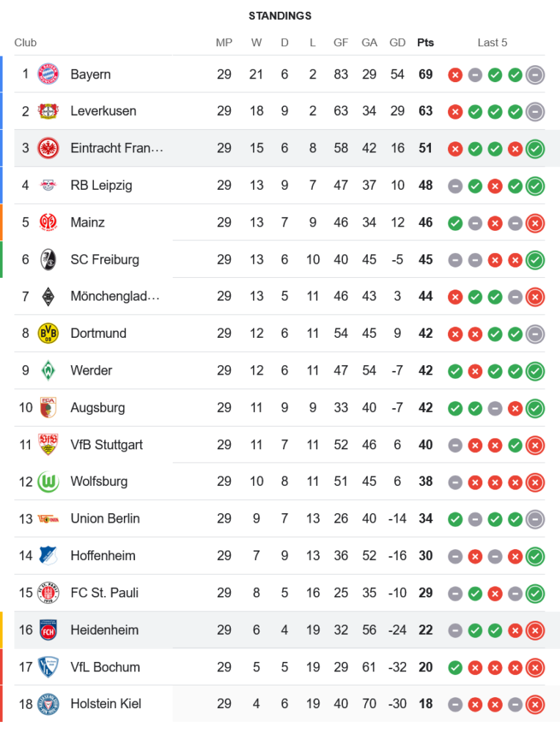This screenshot has height=733, width=560.
Task: Click the Werder Bremen diamond logo
Action: coord(48,370)
